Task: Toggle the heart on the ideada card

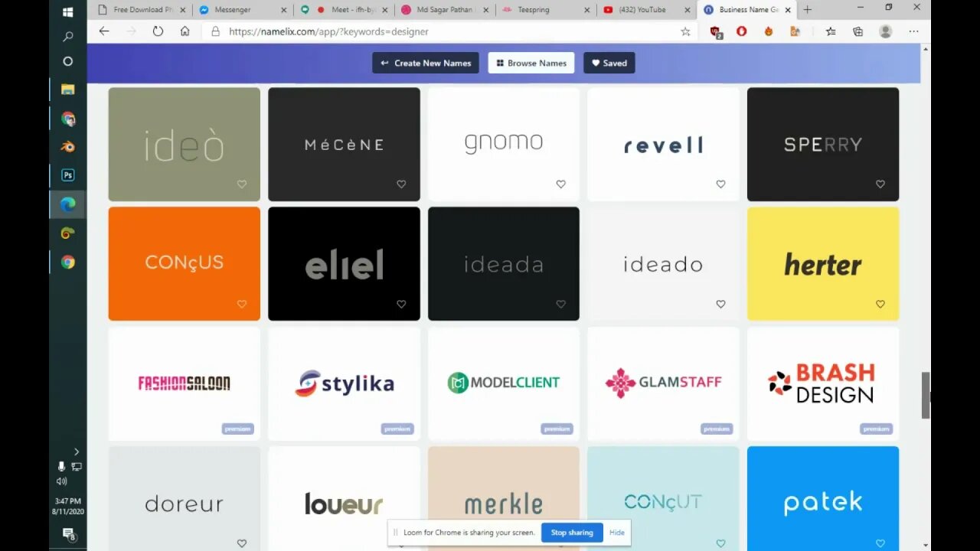Action: (561, 304)
